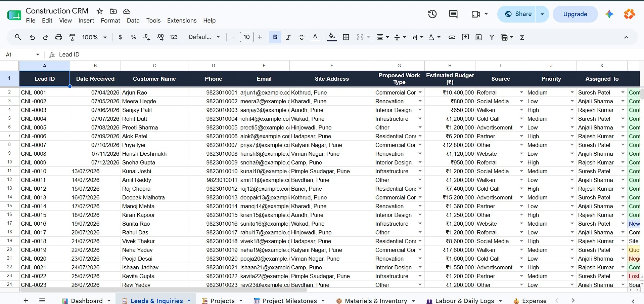Open text rotation dropdown
Screen dimensions: 644x304
coord(434,37)
